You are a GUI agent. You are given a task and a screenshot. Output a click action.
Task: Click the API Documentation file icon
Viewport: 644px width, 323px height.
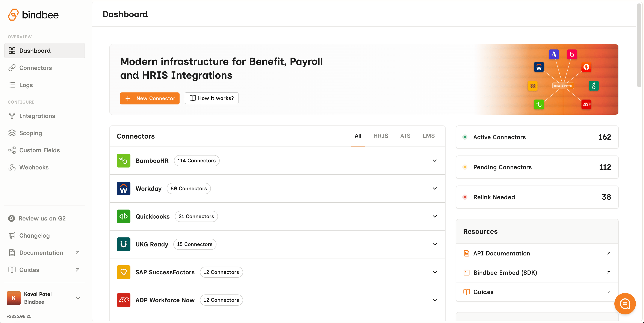coord(467,253)
